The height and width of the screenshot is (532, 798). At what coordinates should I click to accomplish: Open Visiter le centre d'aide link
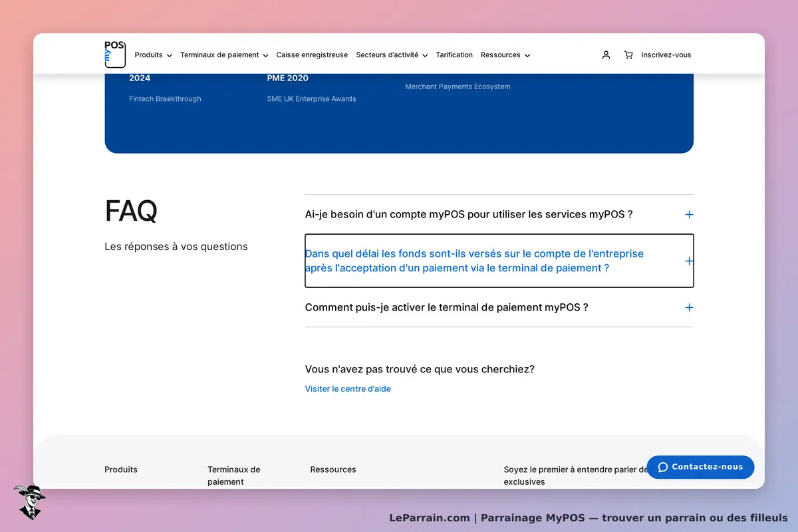[x=348, y=389]
